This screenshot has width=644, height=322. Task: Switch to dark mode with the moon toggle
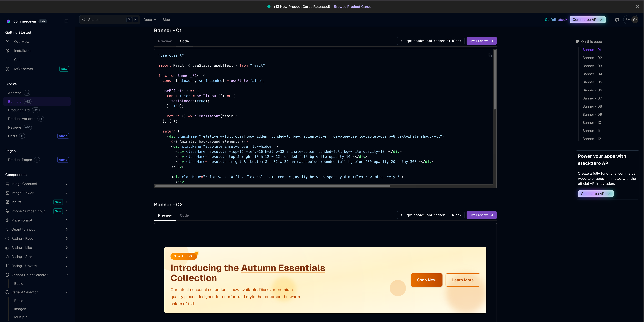click(x=635, y=19)
